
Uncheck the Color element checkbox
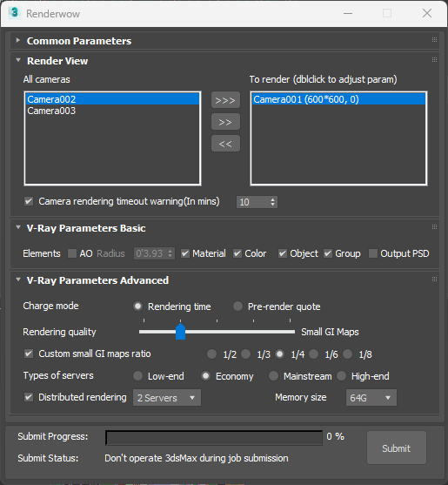(237, 253)
